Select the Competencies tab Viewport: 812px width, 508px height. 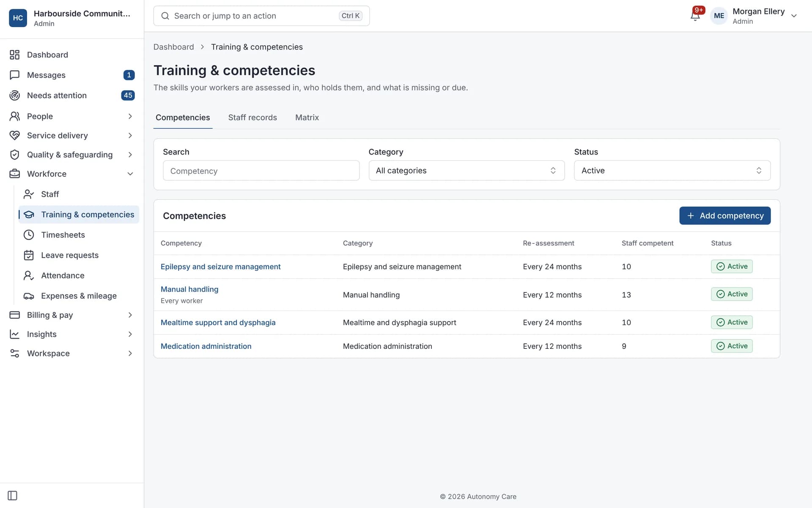[183, 117]
